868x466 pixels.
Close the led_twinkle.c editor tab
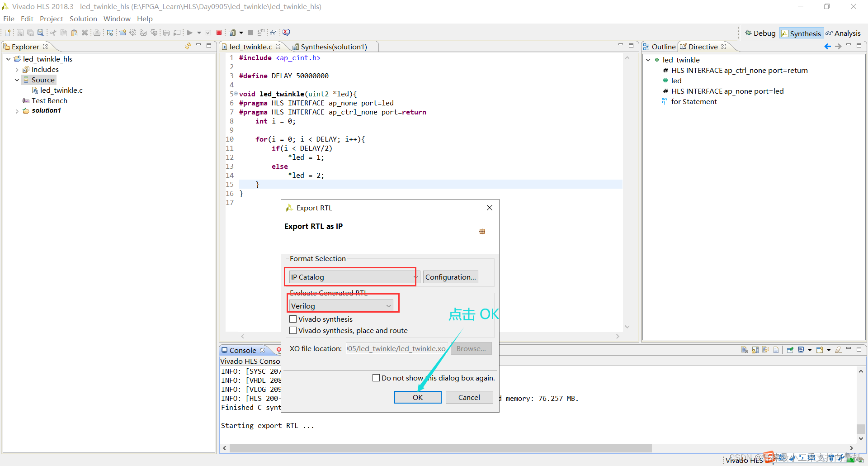coord(278,47)
